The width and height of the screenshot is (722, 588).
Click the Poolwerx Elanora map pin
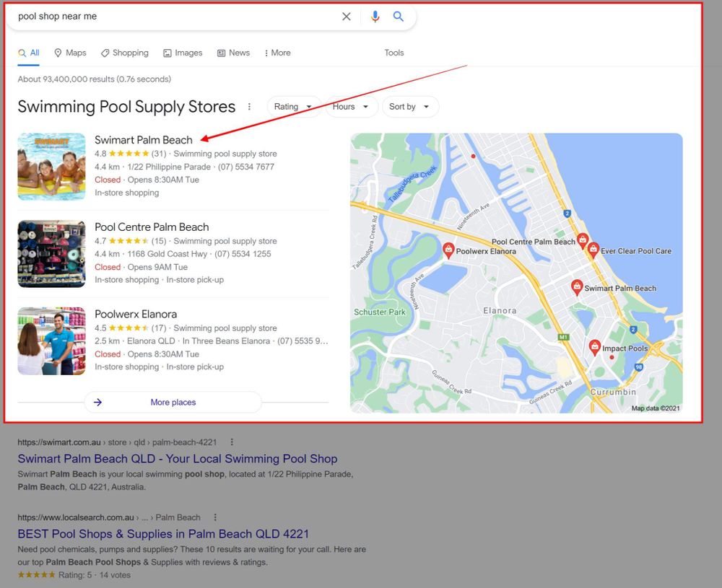[x=448, y=250]
